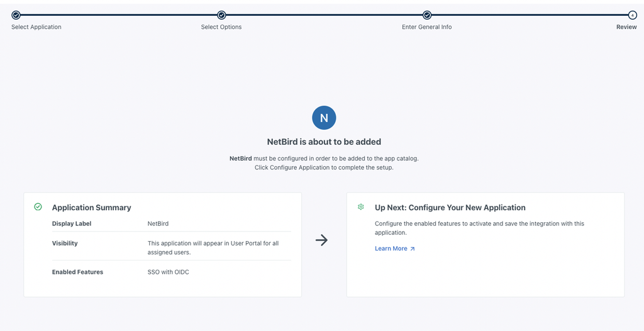Click the right arrow between the cards

[321, 240]
